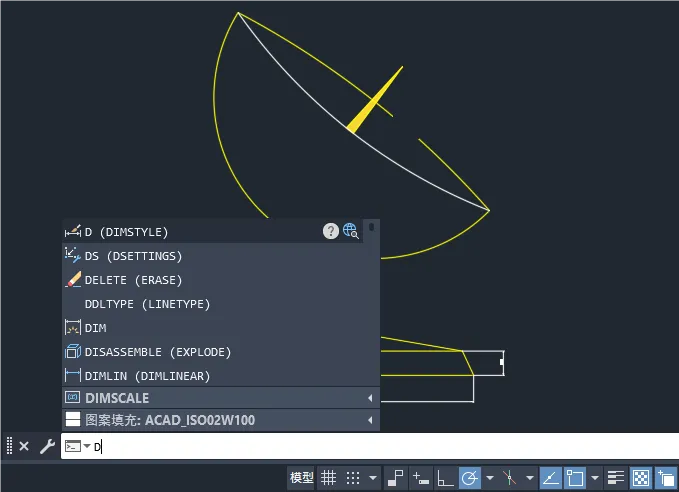Toggle lineweight display icon
Viewport: 679px width, 492px height.
[616, 478]
